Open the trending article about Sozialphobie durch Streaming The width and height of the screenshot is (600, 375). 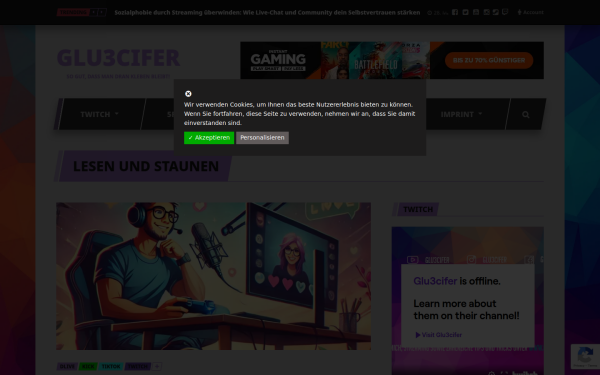tap(267, 12)
